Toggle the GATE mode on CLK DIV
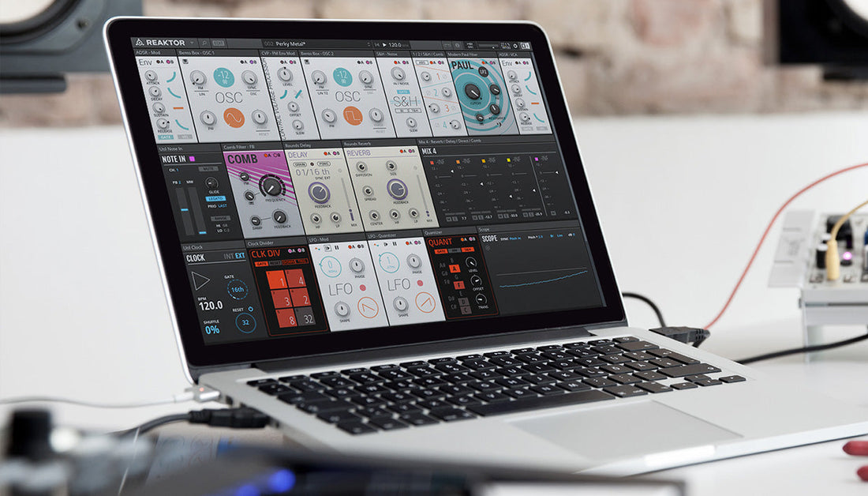 260,264
